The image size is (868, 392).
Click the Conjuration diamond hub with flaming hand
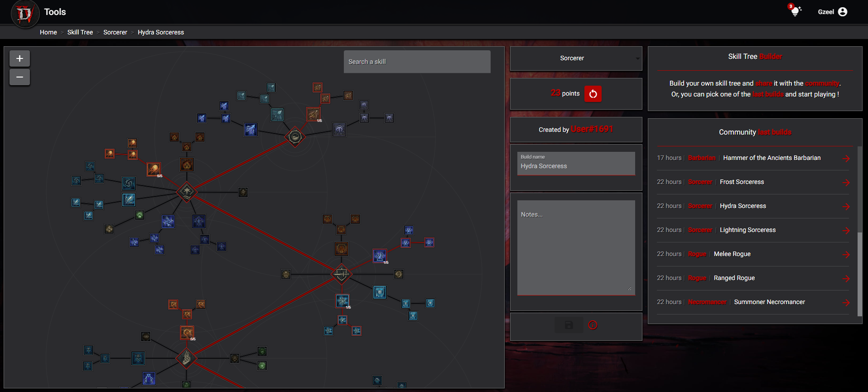(187, 358)
